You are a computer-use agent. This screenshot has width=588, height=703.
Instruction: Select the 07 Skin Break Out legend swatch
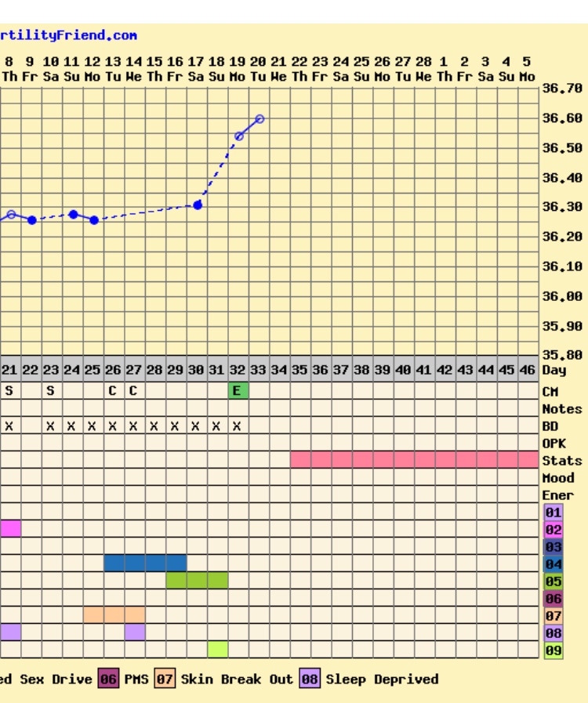point(164,679)
